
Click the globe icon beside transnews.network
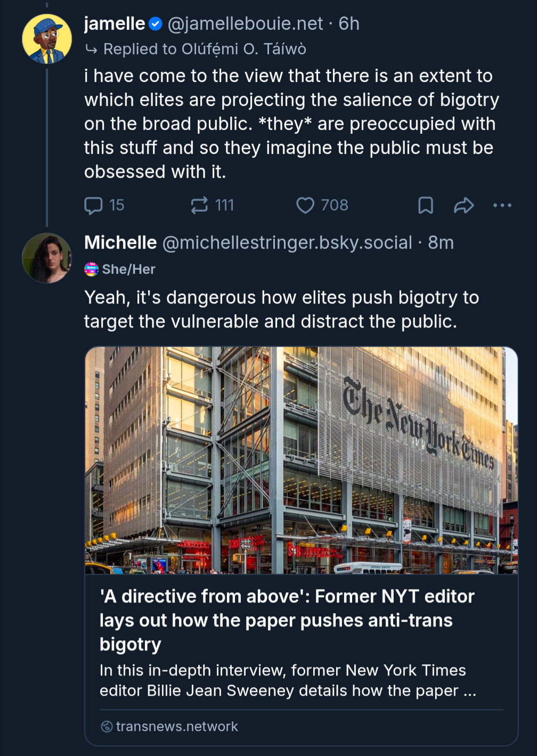pyautogui.click(x=107, y=726)
